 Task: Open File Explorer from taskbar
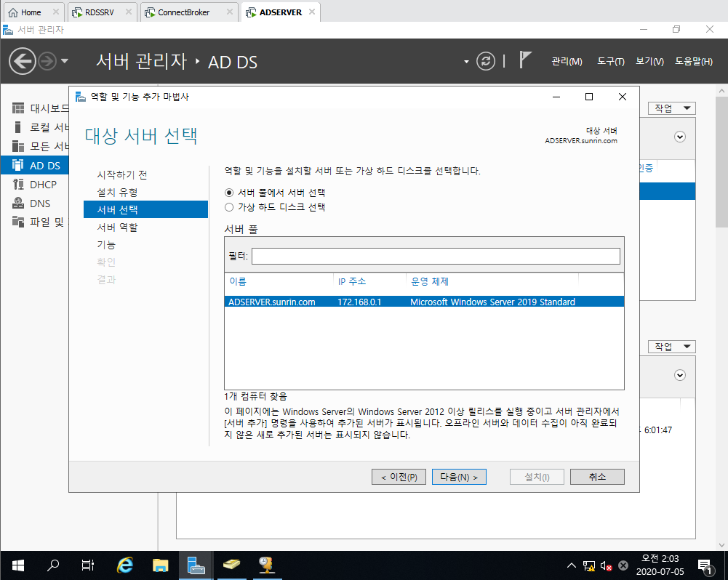[160, 565]
